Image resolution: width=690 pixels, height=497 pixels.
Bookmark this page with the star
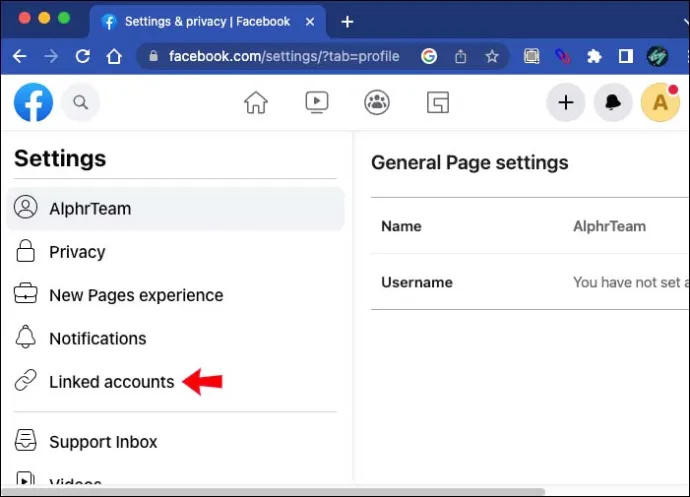[492, 56]
